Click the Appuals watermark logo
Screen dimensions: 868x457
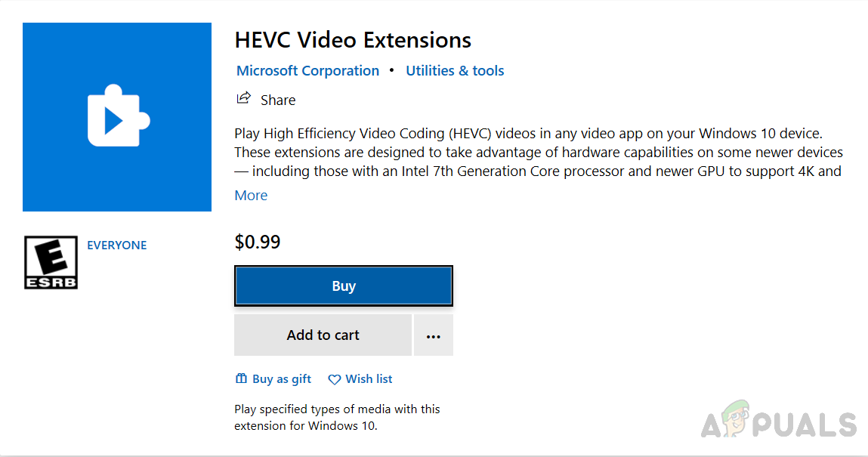778,423
